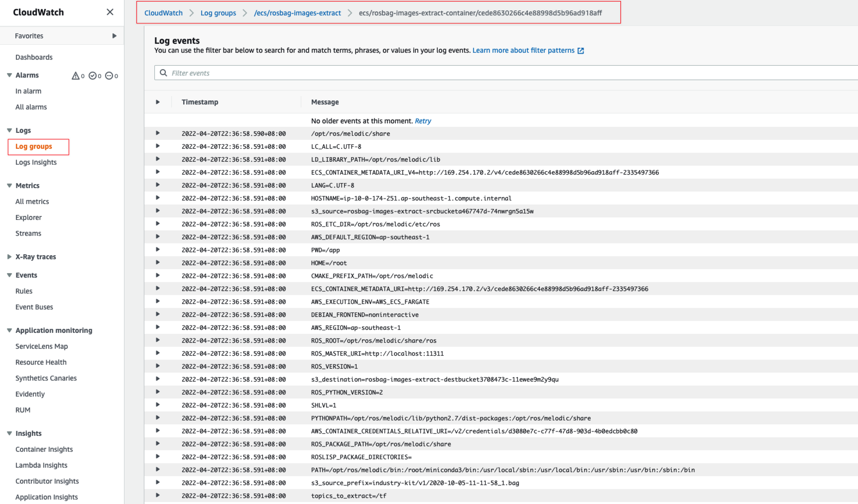The height and width of the screenshot is (504, 858).
Task: Collapse the Metrics section
Action: (9, 186)
